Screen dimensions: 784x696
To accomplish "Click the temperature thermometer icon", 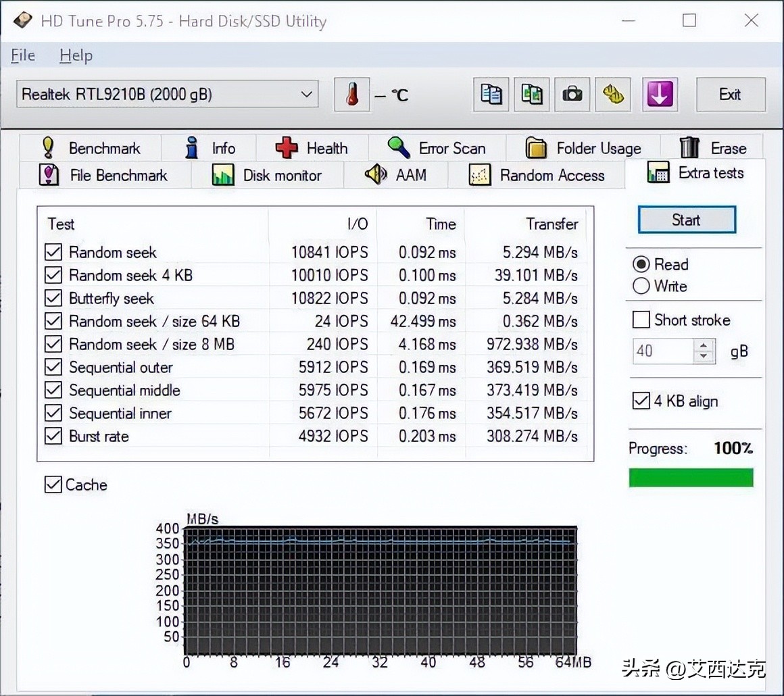I will click(352, 95).
